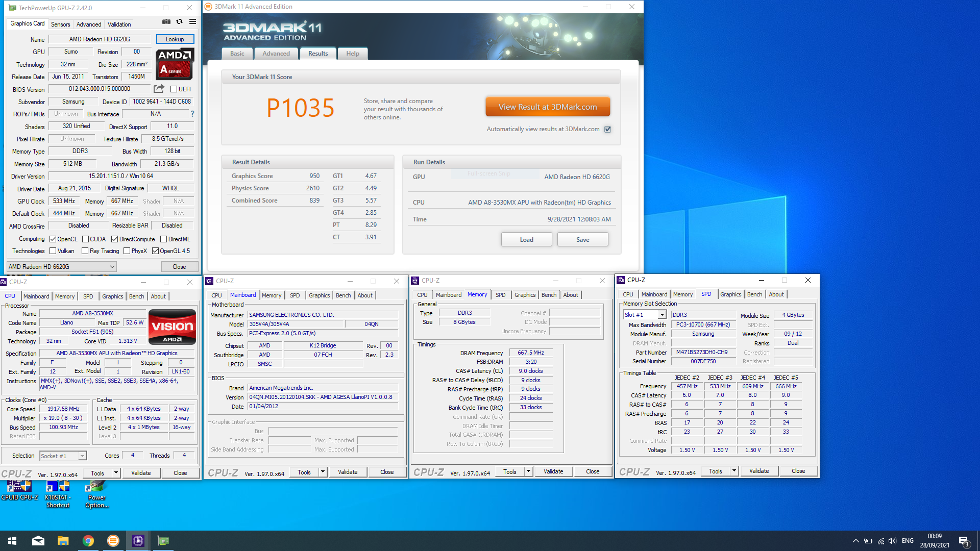980x551 pixels.
Task: Click volume speaker tray icon
Action: [x=892, y=541]
